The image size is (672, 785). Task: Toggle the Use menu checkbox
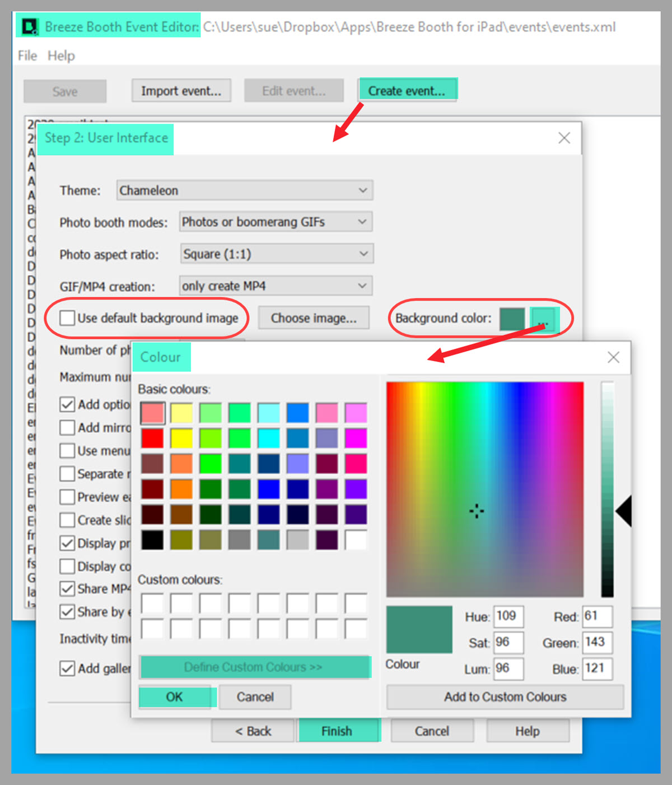pos(67,451)
